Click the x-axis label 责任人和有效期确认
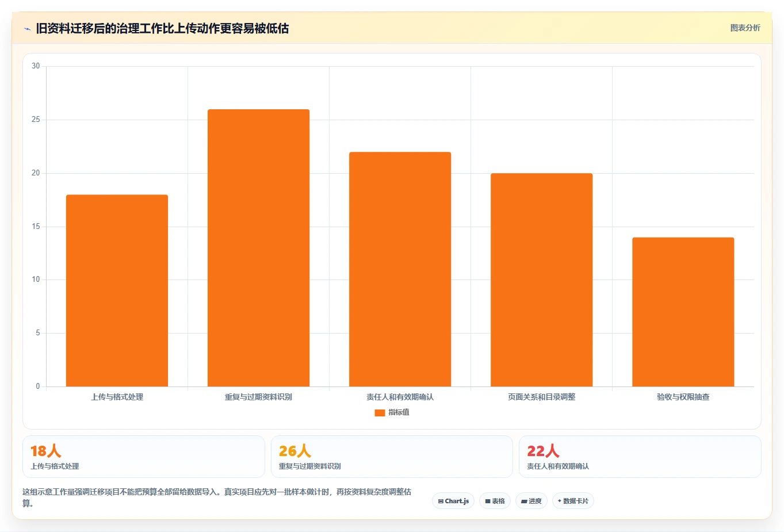Viewport: 784px width, 532px height. [400, 397]
